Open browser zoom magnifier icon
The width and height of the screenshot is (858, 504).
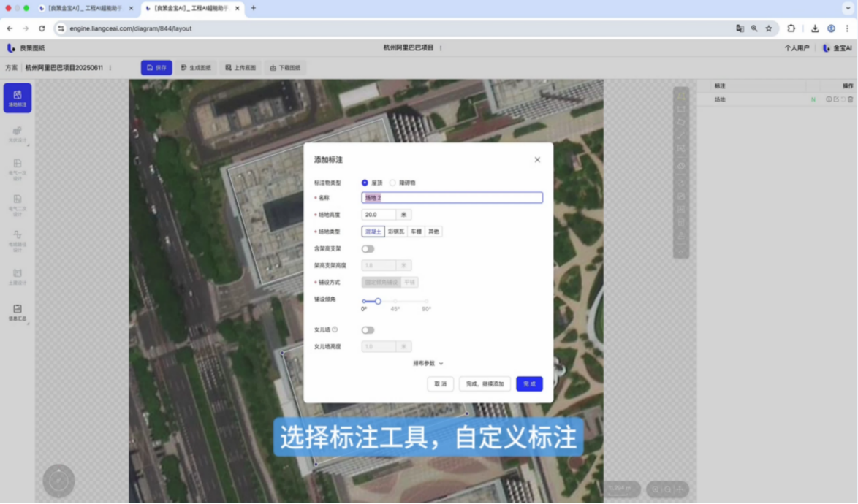pos(754,28)
